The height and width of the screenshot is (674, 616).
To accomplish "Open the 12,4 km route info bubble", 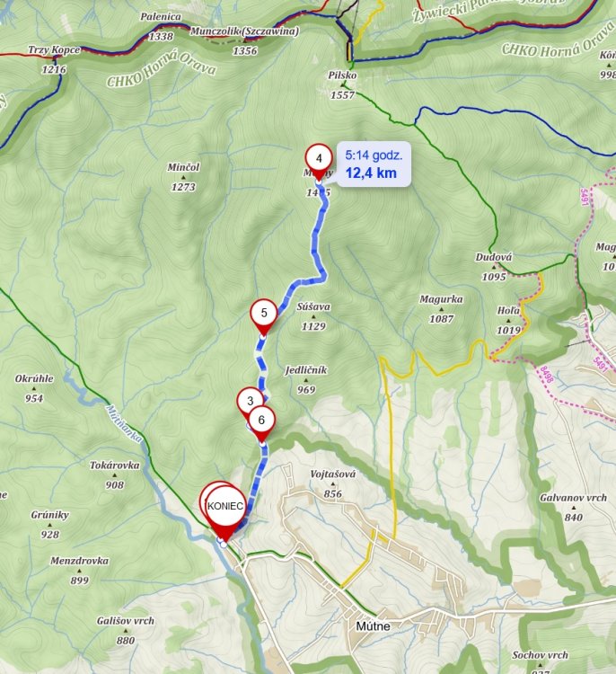I will [374, 164].
